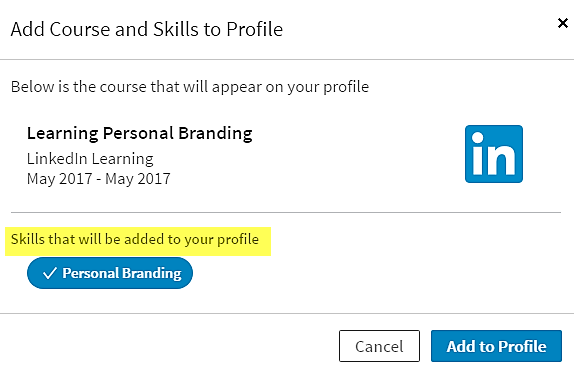Click the word 'Learning' in the bold course title
Screen dimensions: 574x370
(63, 134)
